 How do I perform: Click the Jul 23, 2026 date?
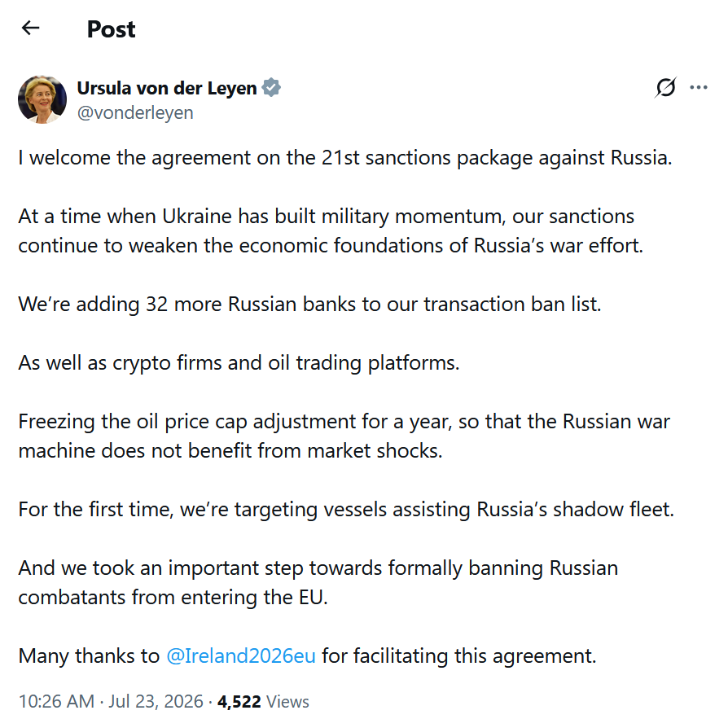(156, 701)
